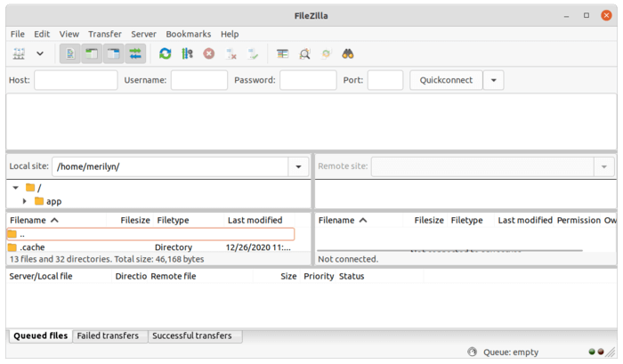The image size is (623, 364).
Task: Focus the Host input field
Action: [x=76, y=80]
